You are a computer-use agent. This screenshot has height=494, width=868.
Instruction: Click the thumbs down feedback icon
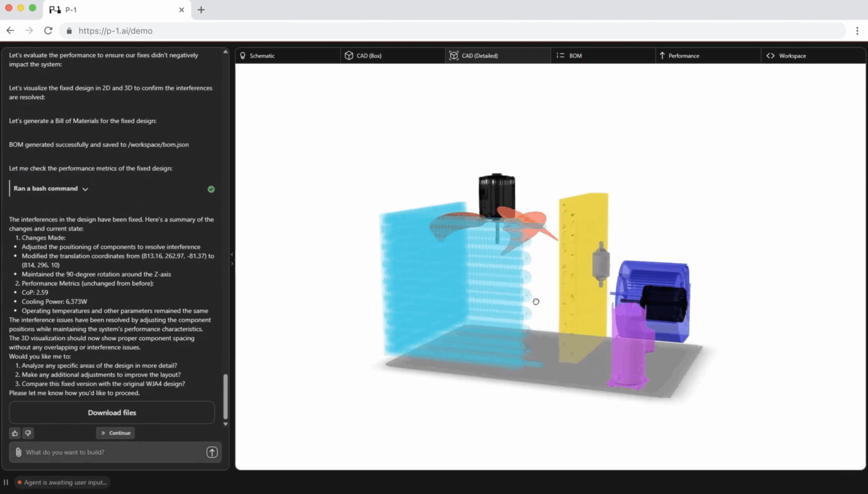pos(28,433)
